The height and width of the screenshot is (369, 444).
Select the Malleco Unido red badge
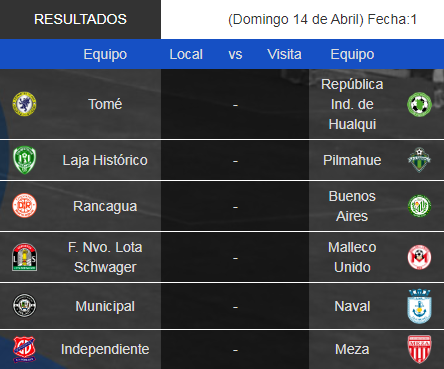pos(419,257)
